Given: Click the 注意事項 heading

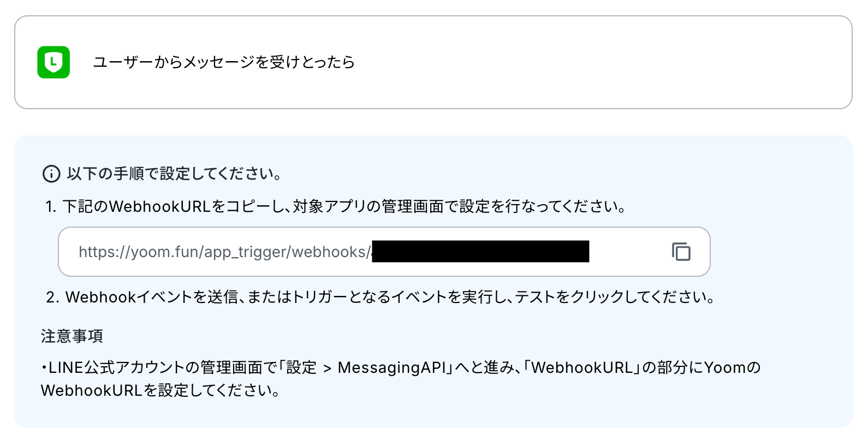Looking at the screenshot, I should pos(72,336).
